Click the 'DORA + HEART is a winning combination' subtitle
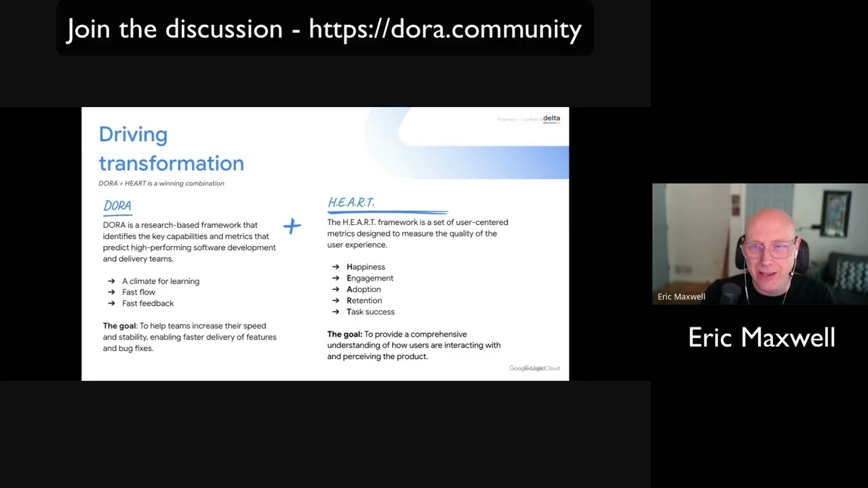 (161, 183)
